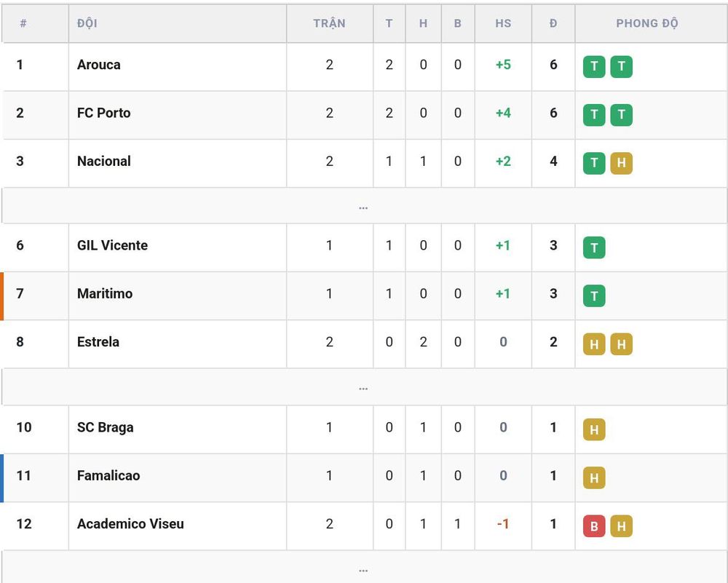
Task: Sort by the TRẬN column header
Action: click(329, 23)
